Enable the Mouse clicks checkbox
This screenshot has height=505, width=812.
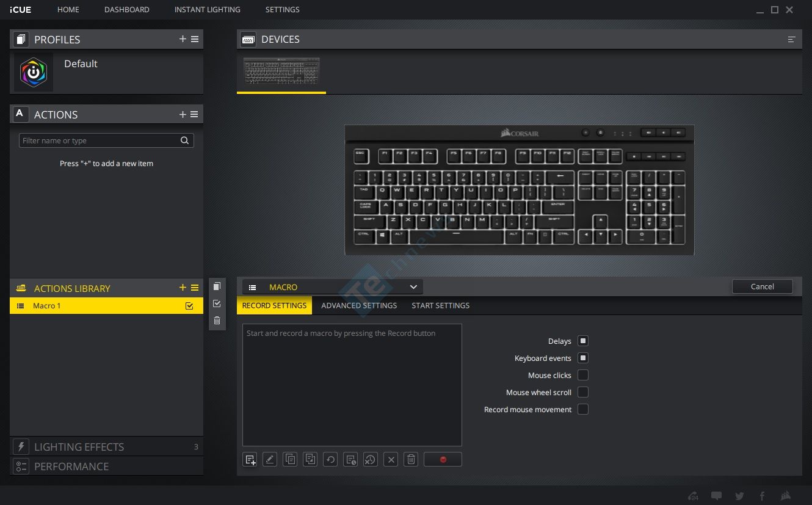[x=583, y=375]
